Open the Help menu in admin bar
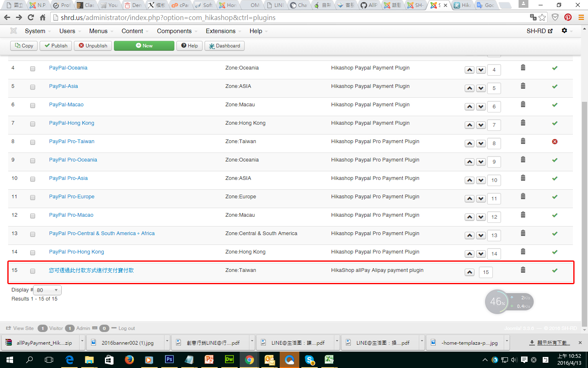This screenshot has height=368, width=588. [258, 31]
